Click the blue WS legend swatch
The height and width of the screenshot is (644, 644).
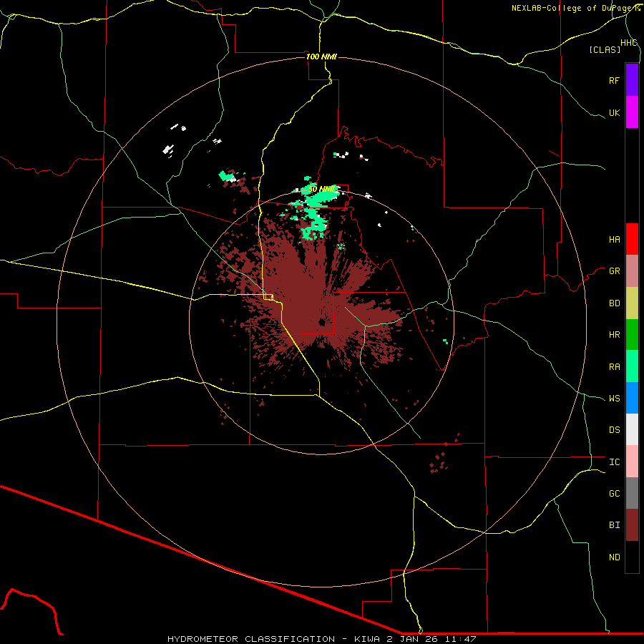pos(632,398)
